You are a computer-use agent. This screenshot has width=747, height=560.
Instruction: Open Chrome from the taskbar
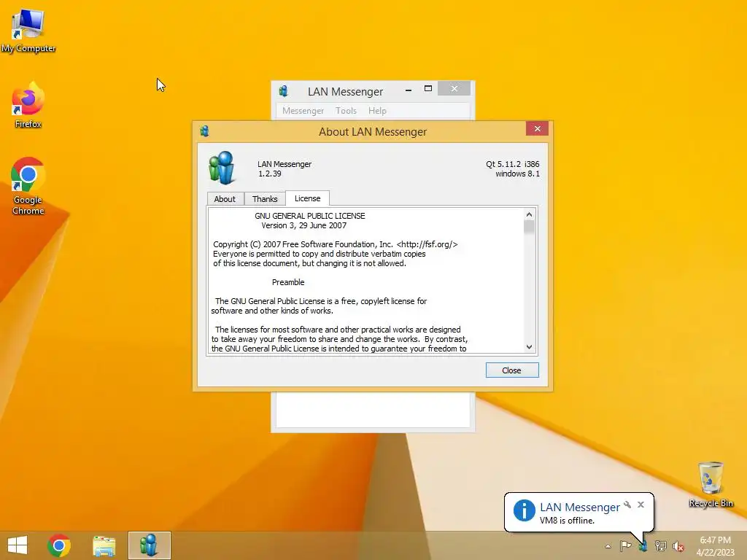(59, 545)
